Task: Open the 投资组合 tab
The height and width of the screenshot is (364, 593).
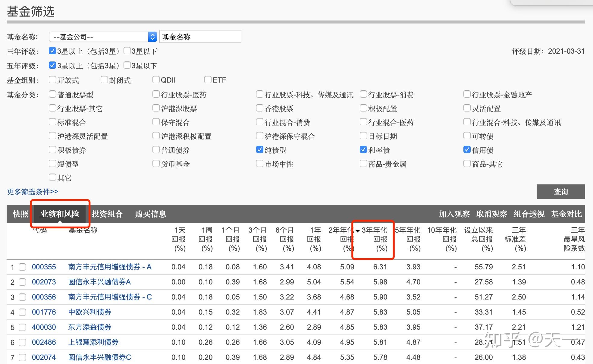Action: pyautogui.click(x=107, y=214)
